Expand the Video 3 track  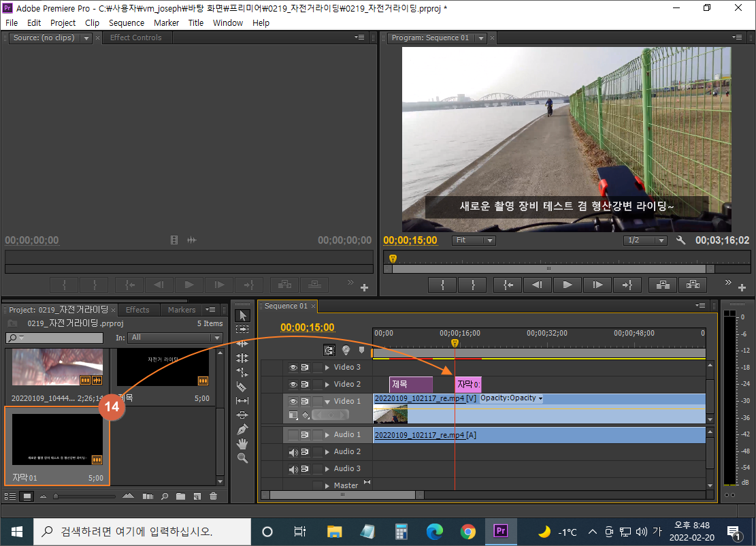tap(327, 368)
